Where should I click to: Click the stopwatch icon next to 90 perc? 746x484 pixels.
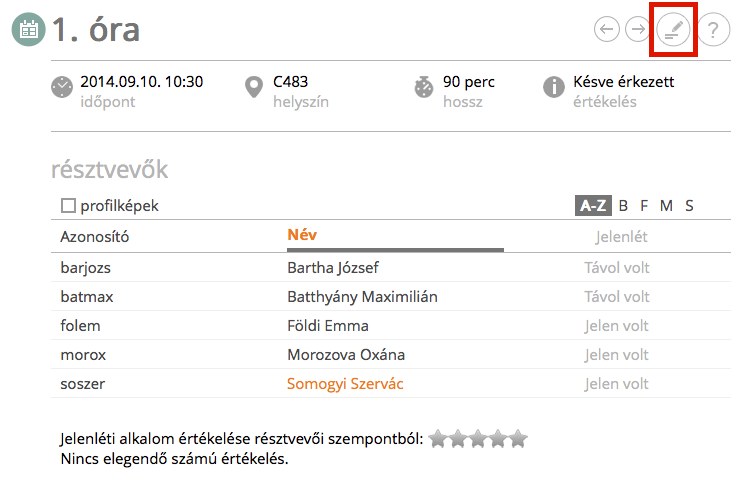pyautogui.click(x=423, y=87)
